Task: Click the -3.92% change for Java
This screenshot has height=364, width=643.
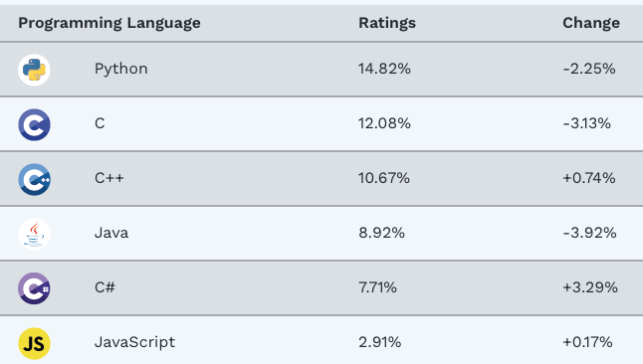Action: pos(589,233)
